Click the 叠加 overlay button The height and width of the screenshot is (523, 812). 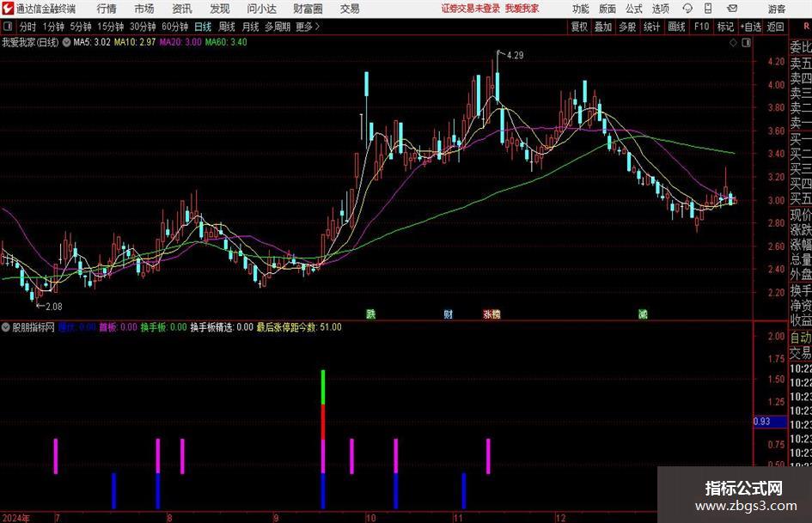coord(603,27)
